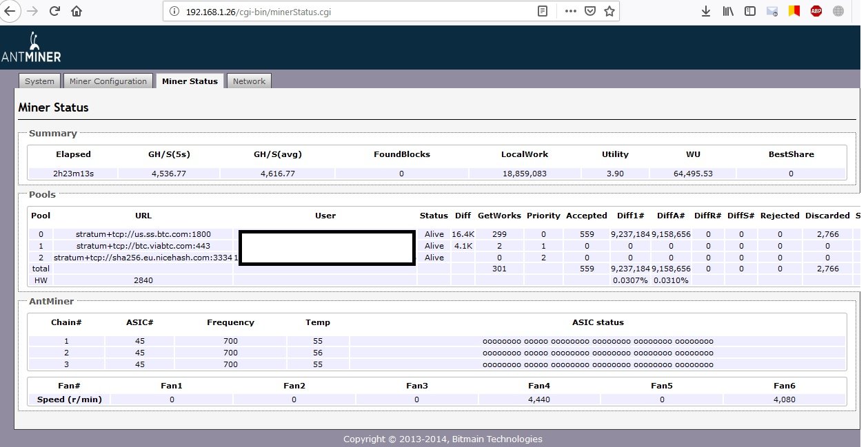Bookmark this page with the star
The height and width of the screenshot is (447, 868).
click(x=609, y=11)
